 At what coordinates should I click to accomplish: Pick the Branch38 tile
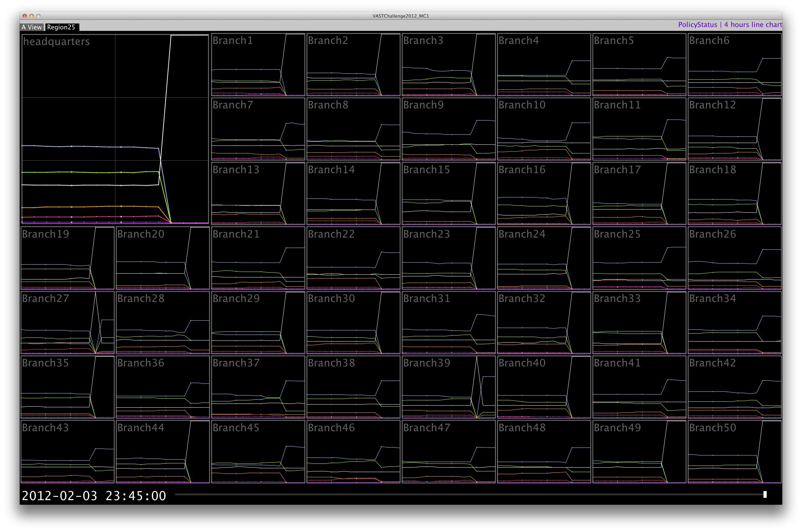coord(354,387)
